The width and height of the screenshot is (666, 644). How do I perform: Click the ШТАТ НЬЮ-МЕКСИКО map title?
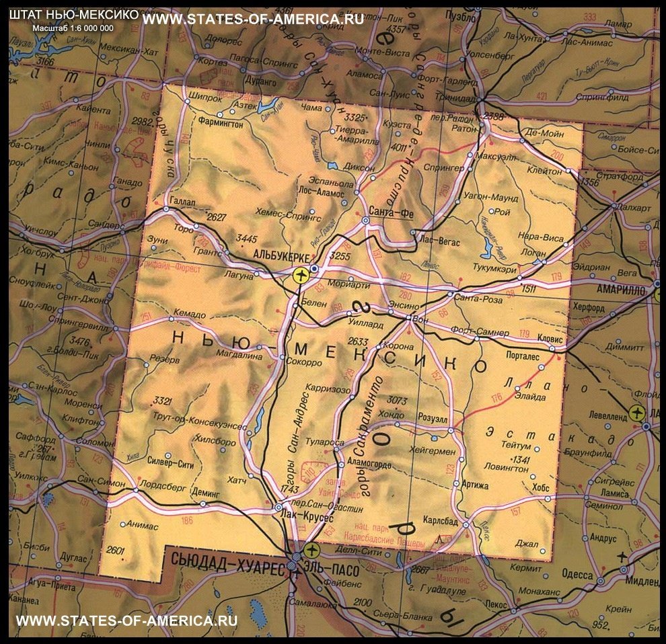(74, 15)
